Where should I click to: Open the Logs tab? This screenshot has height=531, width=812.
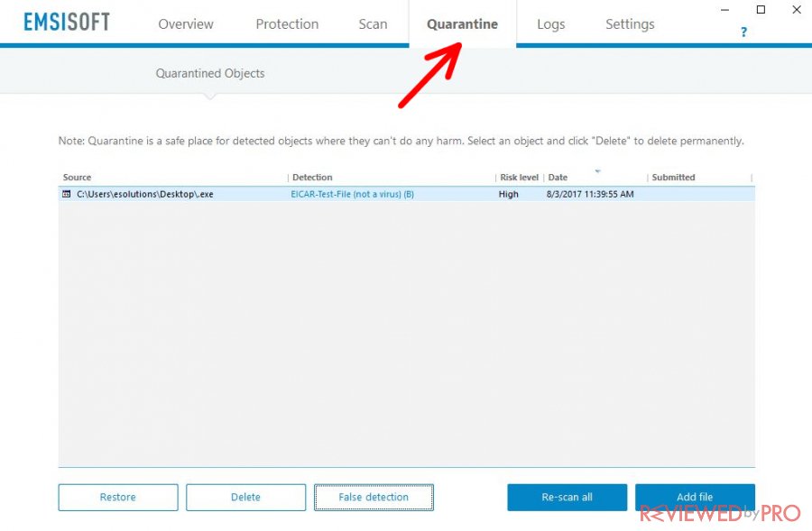[551, 24]
